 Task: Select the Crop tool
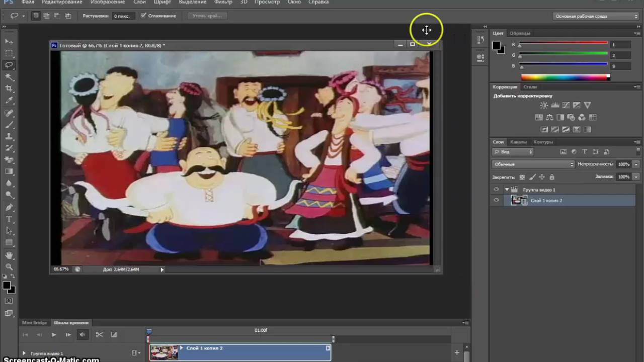pyautogui.click(x=9, y=88)
